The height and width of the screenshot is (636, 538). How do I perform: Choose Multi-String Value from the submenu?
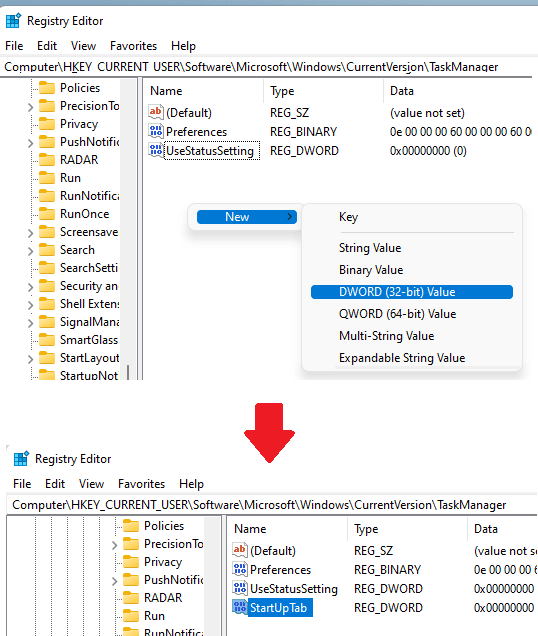387,336
